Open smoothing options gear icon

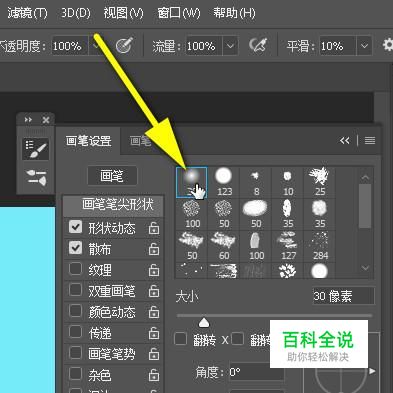point(387,45)
